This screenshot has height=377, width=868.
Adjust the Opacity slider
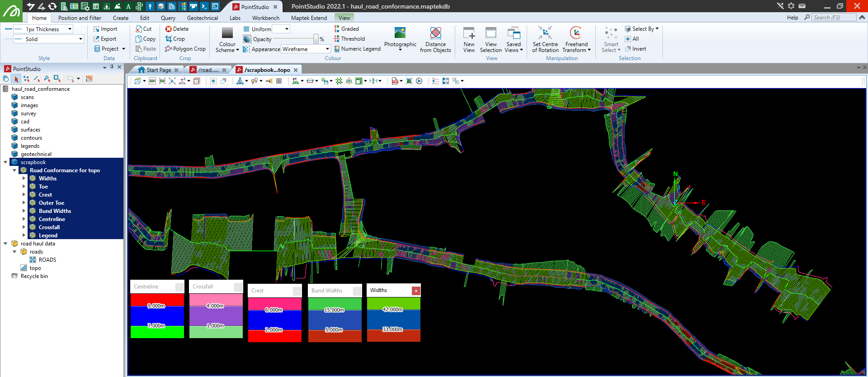(x=316, y=39)
